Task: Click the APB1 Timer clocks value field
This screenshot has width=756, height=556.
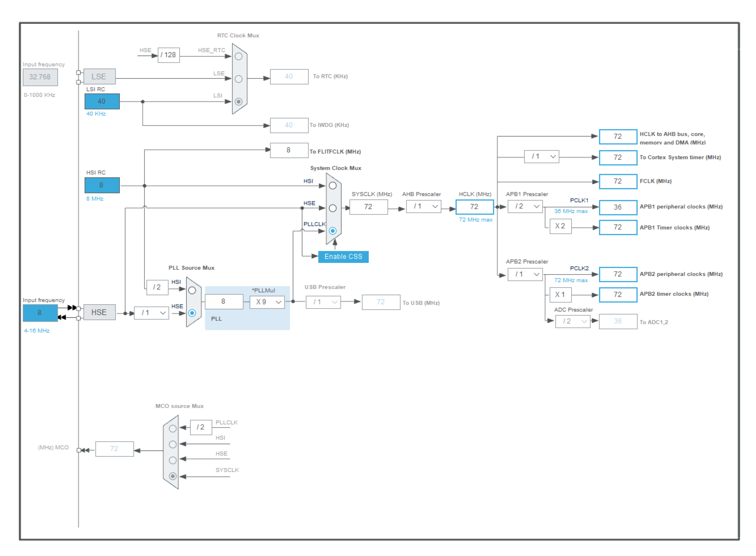Action: [x=618, y=227]
